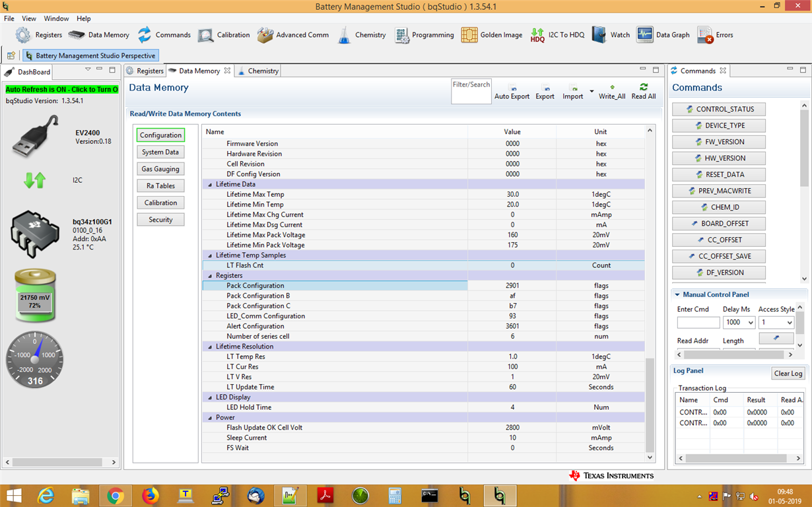Click the current meter dial
Viewport: 812px width, 507px height.
[35, 359]
